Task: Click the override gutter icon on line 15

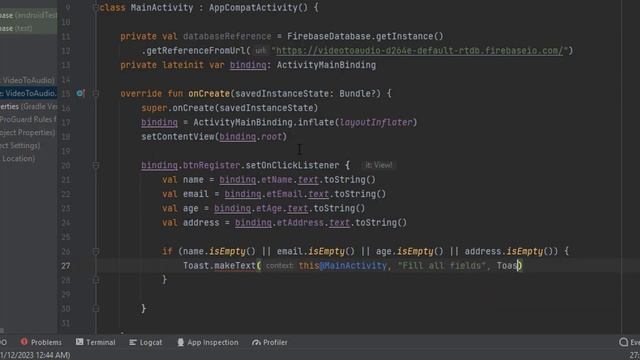Action: pyautogui.click(x=80, y=93)
